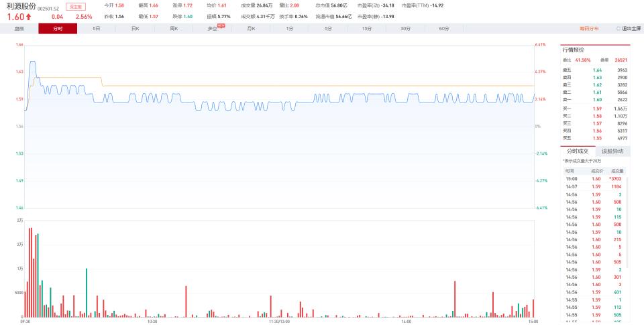Click the 委差 value 26521
Image resolution: width=644 pixels, height=325 pixels.
coord(621,60)
